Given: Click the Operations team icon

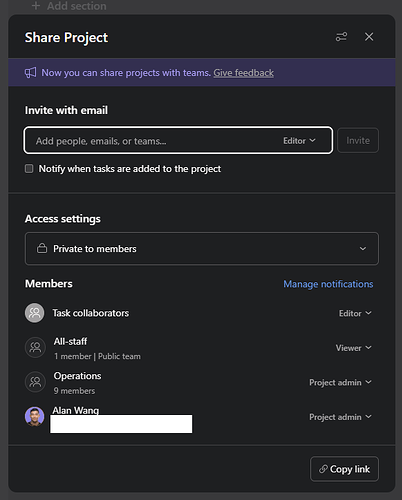Looking at the screenshot, I should pyautogui.click(x=35, y=382).
